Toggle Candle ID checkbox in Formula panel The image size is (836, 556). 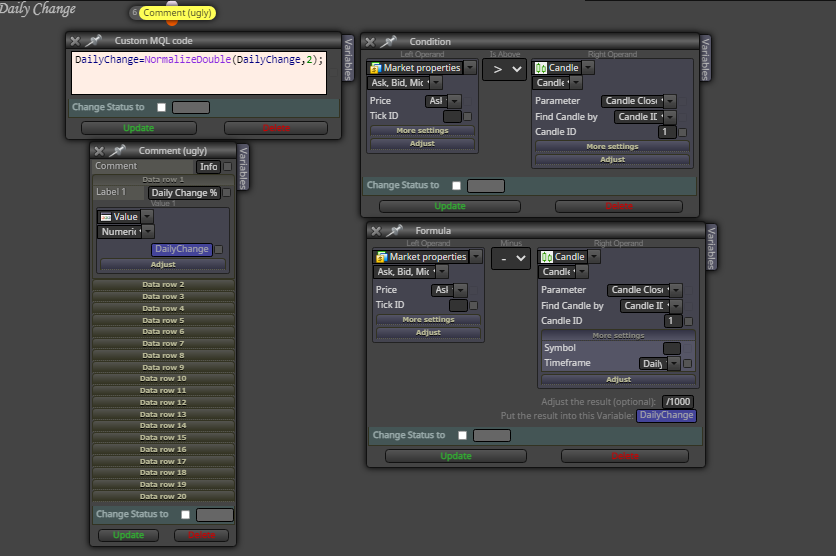[x=688, y=321]
